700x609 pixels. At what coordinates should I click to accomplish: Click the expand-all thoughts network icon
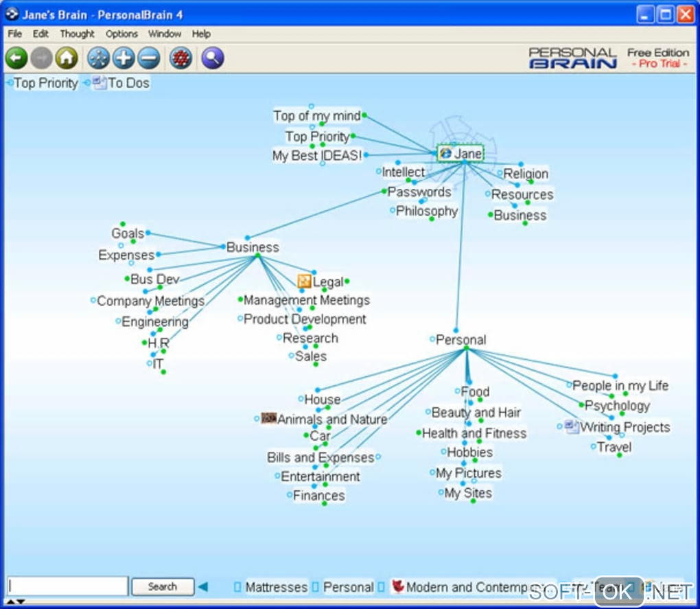[98, 58]
